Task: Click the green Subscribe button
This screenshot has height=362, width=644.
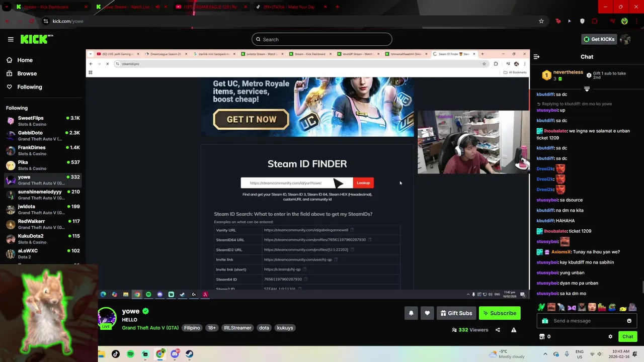Action: coord(500,313)
